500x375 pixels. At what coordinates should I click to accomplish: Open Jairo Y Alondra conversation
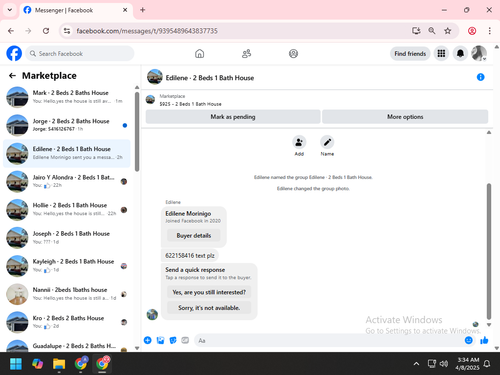[x=67, y=182]
